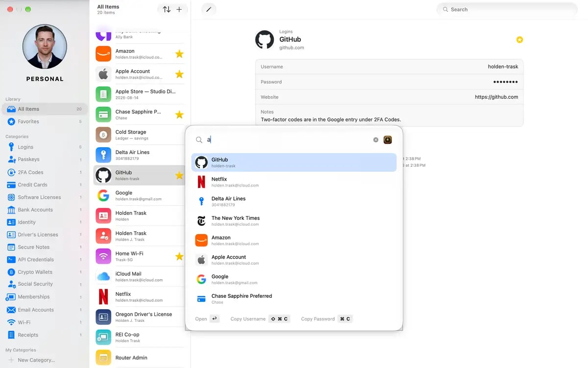
Task: Toggle favorite star on Chase Sapphire item
Action: point(179,114)
